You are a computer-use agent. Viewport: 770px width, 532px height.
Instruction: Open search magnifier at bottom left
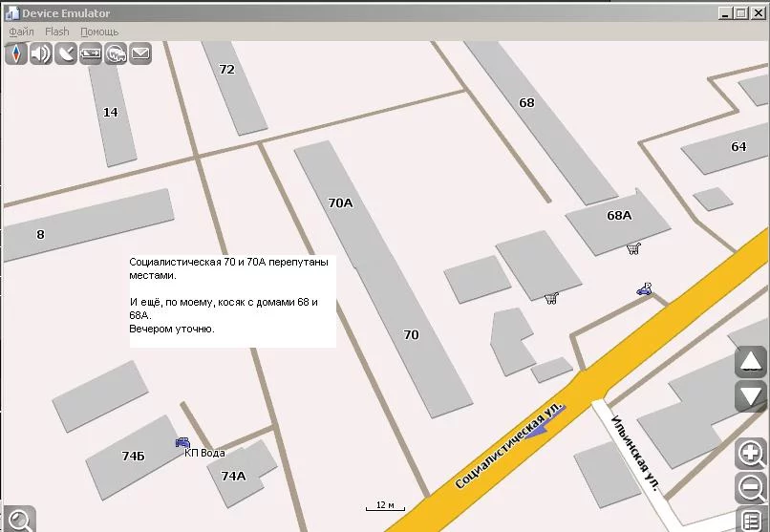pyautogui.click(x=18, y=519)
